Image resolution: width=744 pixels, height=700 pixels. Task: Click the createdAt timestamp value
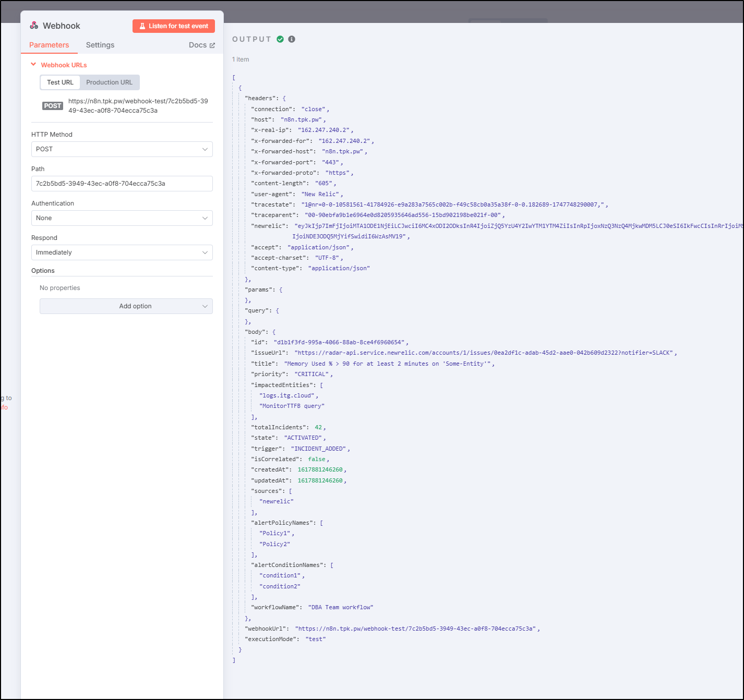point(320,469)
